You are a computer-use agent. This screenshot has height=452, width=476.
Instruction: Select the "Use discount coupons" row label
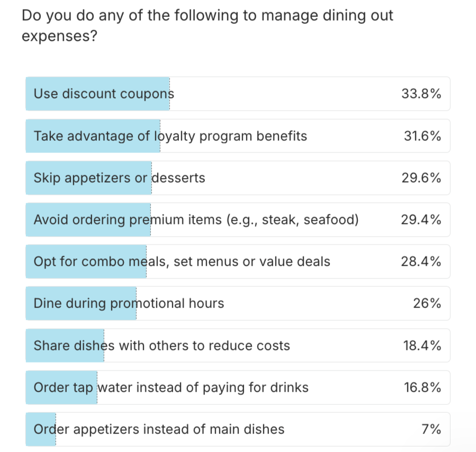pyautogui.click(x=104, y=94)
